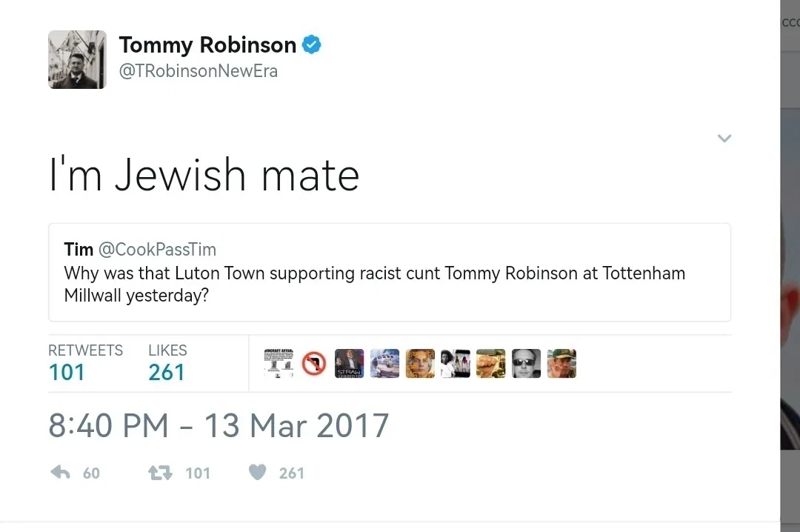Viewport: 800px width, 532px height.
Task: Click the reply arrow icon
Action: (60, 472)
